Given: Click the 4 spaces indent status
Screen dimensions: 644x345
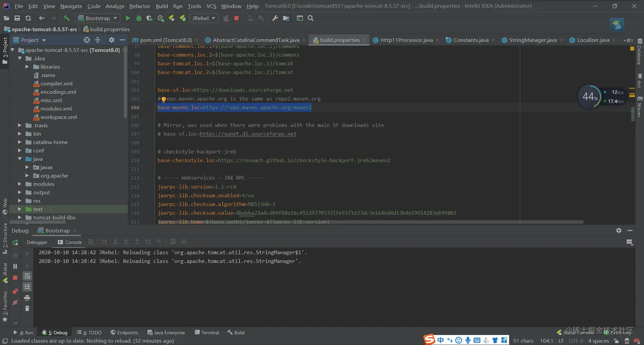Looking at the screenshot, I should pos(598,341).
